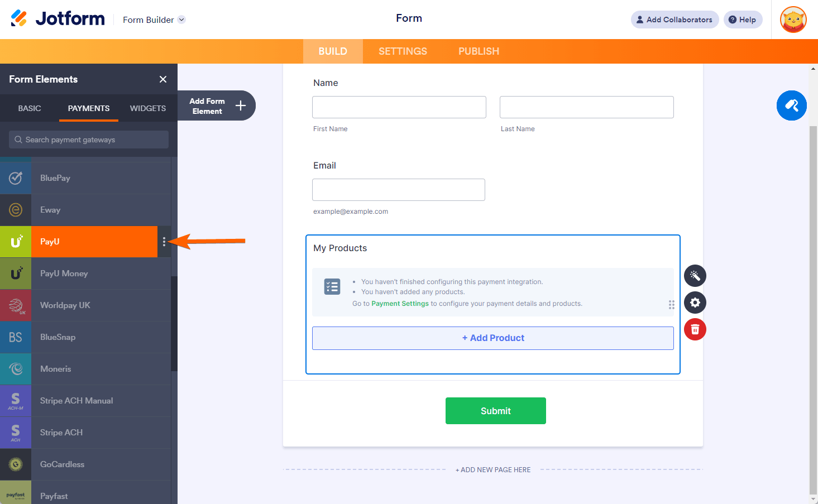Switch to the SETTINGS tab
The height and width of the screenshot is (504, 818).
pyautogui.click(x=403, y=51)
